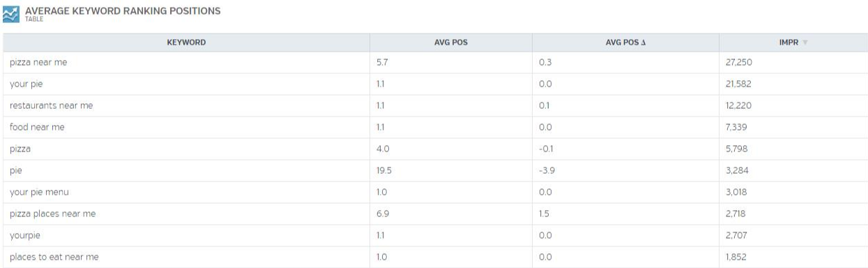Click the 27,250 impressions value
The image size is (868, 268).
tap(739, 62)
